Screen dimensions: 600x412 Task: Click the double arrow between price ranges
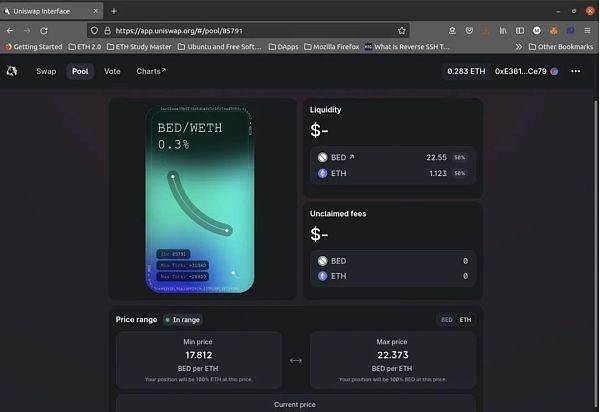click(296, 360)
